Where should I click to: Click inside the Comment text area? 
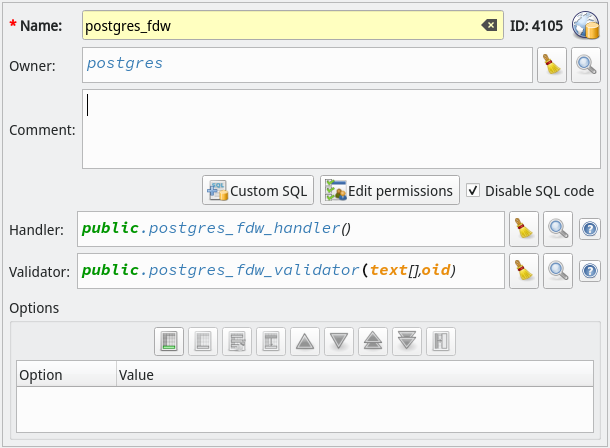(341, 129)
